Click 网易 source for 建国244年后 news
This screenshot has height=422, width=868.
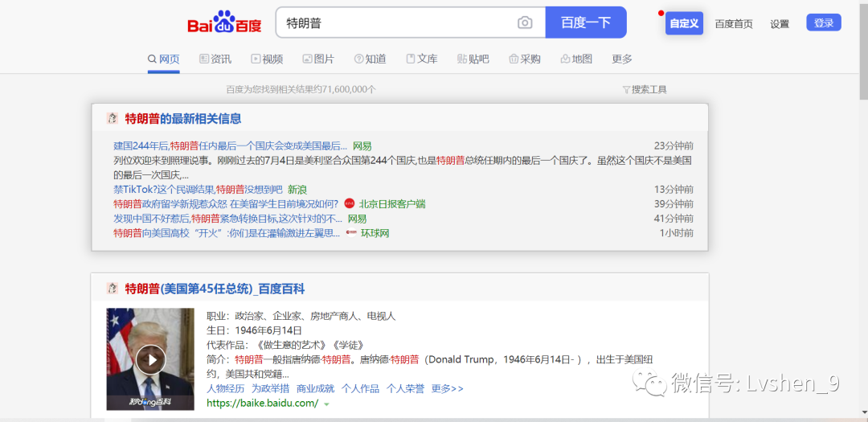362,146
